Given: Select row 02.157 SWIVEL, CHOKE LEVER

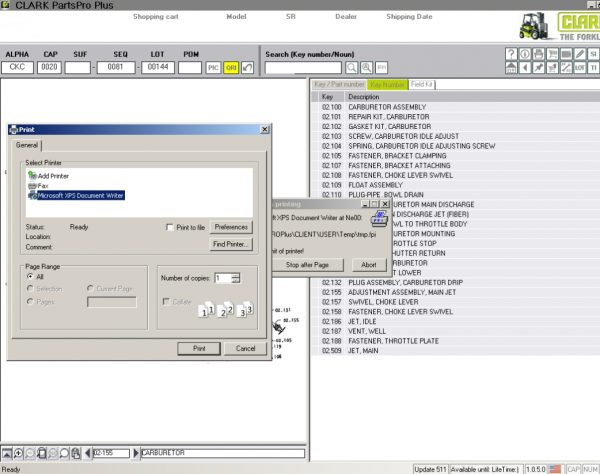Looking at the screenshot, I should click(455, 302).
